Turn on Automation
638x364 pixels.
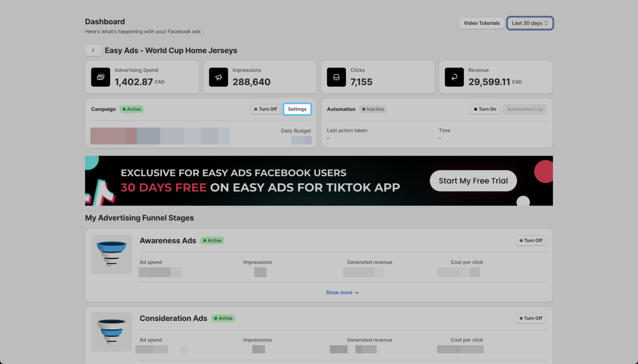tap(485, 109)
